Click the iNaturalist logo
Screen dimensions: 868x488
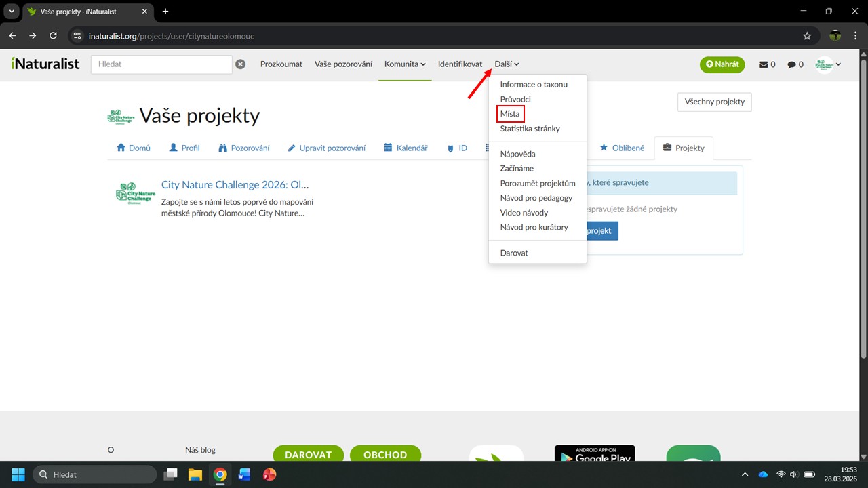45,64
